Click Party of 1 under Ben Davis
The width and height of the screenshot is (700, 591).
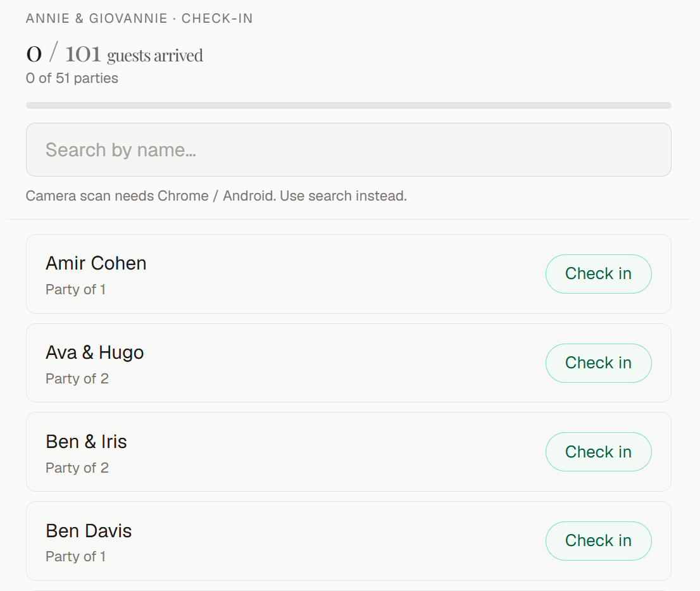pyautogui.click(x=75, y=556)
